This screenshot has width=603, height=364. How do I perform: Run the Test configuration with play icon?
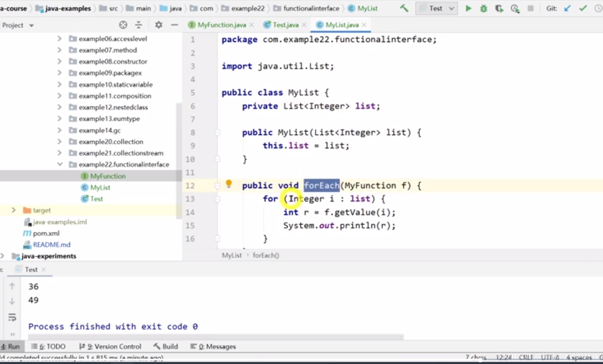click(468, 8)
